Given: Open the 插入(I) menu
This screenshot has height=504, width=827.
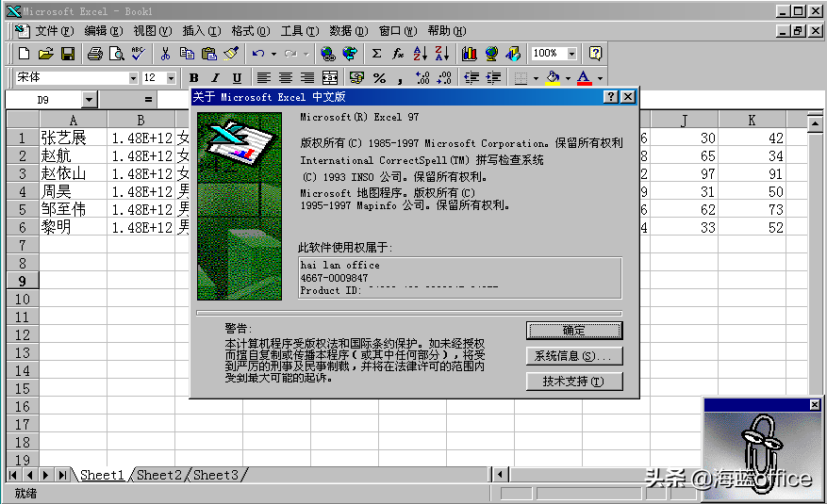Looking at the screenshot, I should [x=202, y=31].
